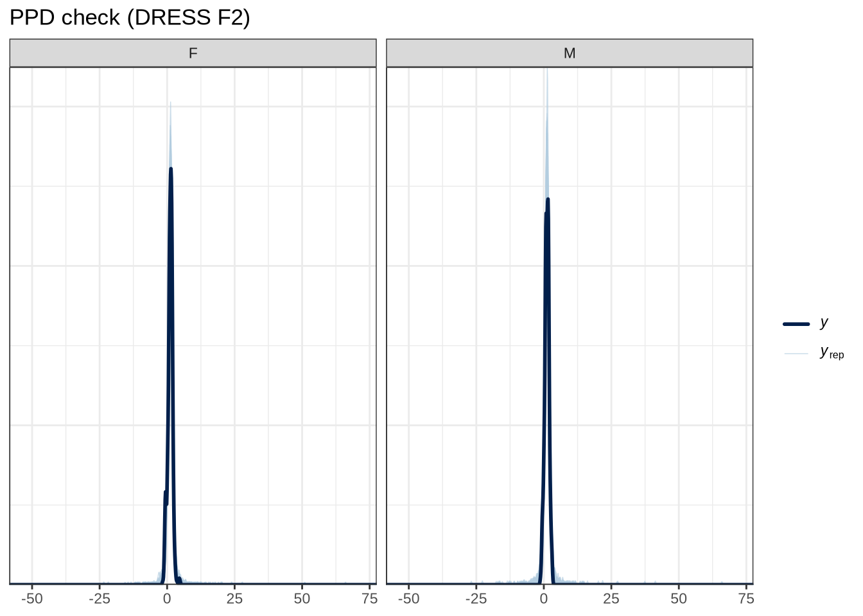Click the 25 axis label in M panel
The width and height of the screenshot is (863, 616).
611,599
